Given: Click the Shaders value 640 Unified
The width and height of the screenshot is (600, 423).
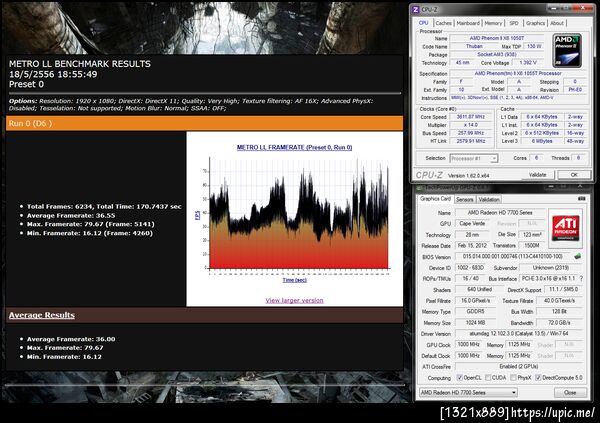Looking at the screenshot, I should coord(479,289).
